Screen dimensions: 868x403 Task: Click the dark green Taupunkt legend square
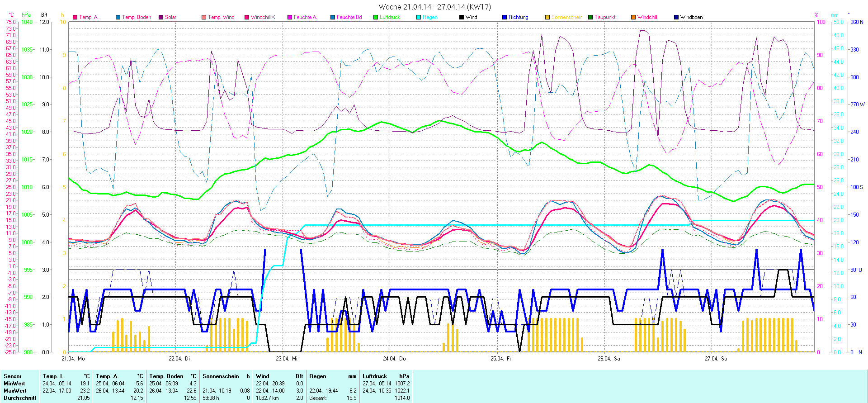[590, 17]
